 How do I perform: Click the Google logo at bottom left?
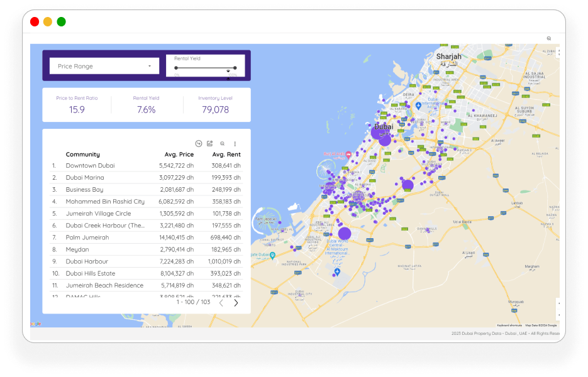35,322
